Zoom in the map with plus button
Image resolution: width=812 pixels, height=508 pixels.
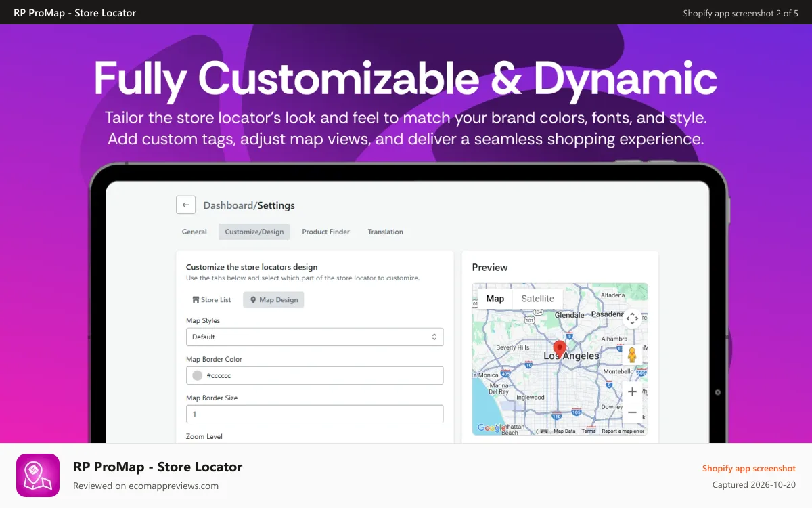632,391
